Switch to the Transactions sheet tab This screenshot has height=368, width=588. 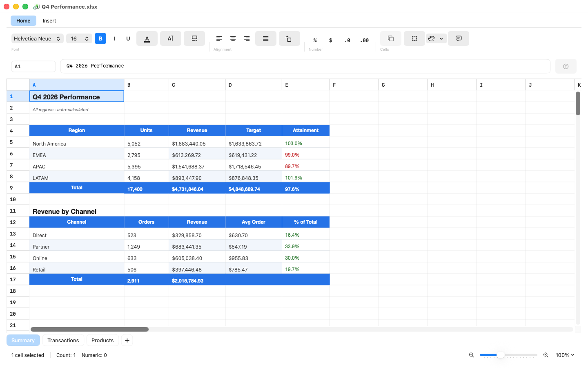[63, 340]
